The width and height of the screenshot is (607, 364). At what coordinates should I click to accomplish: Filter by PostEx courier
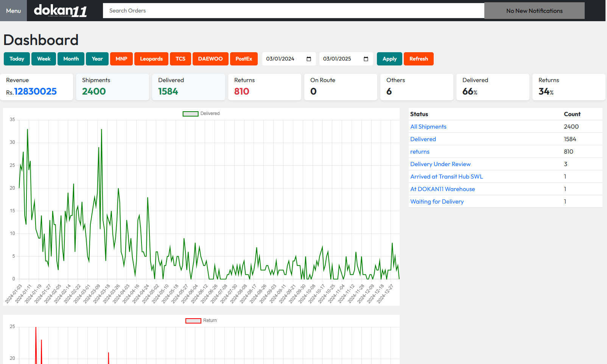(244, 59)
